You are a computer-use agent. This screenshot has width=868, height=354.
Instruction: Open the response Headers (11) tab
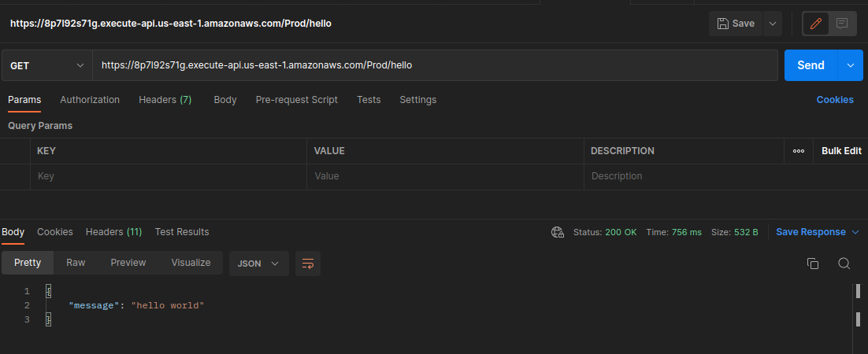click(x=113, y=232)
